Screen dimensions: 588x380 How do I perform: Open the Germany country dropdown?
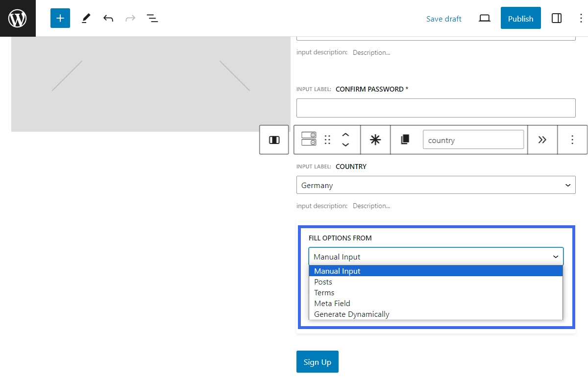coord(436,185)
